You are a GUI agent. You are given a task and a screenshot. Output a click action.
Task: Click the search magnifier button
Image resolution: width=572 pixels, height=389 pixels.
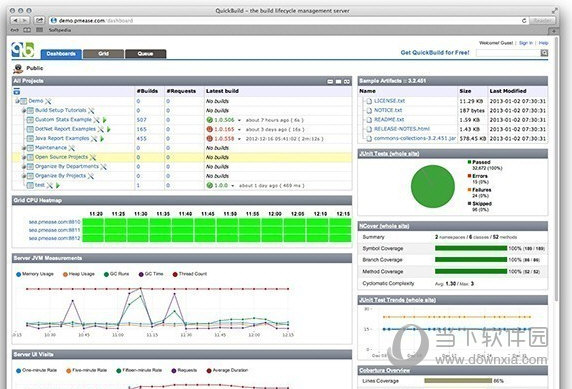[544, 53]
